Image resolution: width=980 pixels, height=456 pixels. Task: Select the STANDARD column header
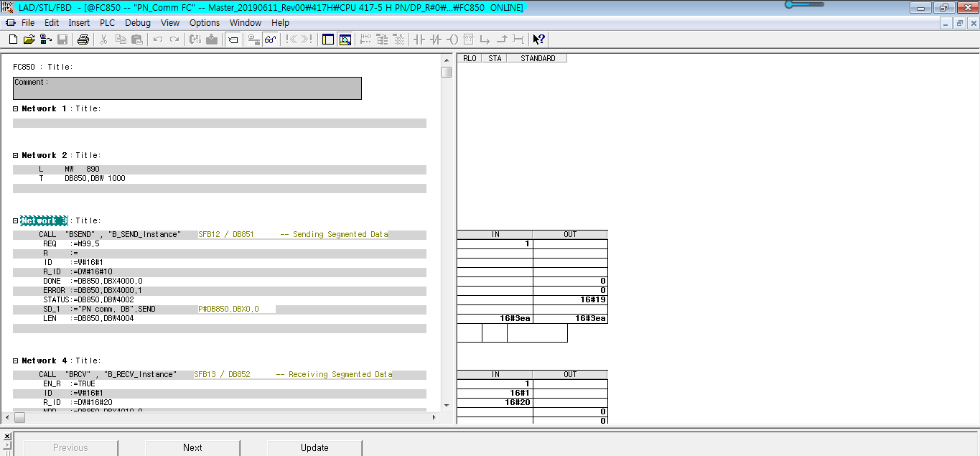click(x=537, y=58)
